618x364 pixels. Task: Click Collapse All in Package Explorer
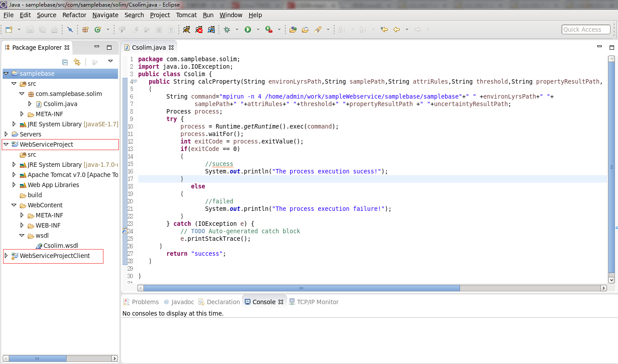65,62
